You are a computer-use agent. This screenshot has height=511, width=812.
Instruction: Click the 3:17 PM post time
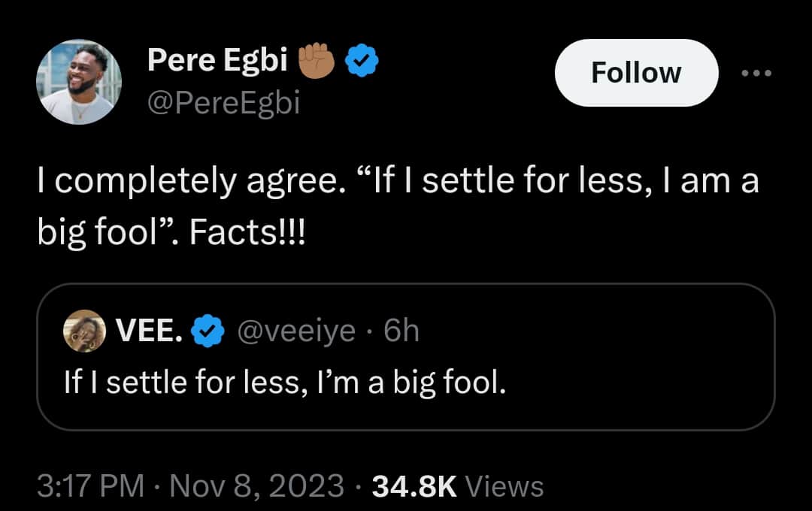tap(90, 486)
